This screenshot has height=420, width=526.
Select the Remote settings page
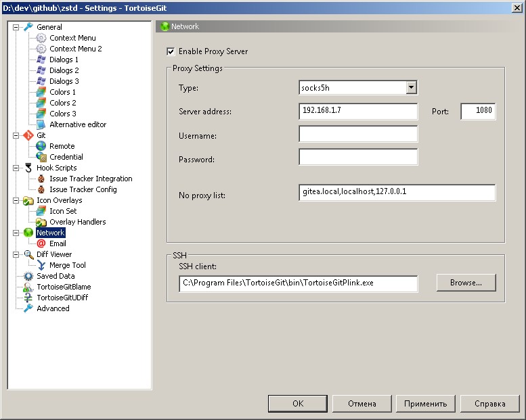click(x=62, y=146)
